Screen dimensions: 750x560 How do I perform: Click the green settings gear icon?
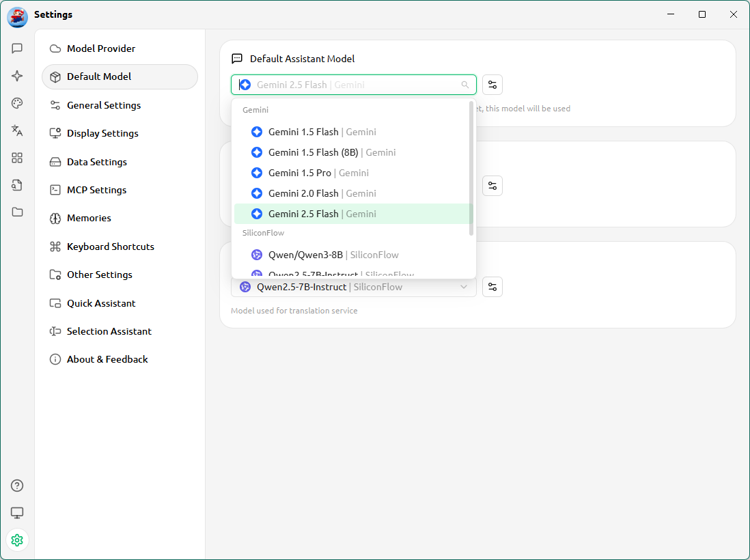point(17,540)
